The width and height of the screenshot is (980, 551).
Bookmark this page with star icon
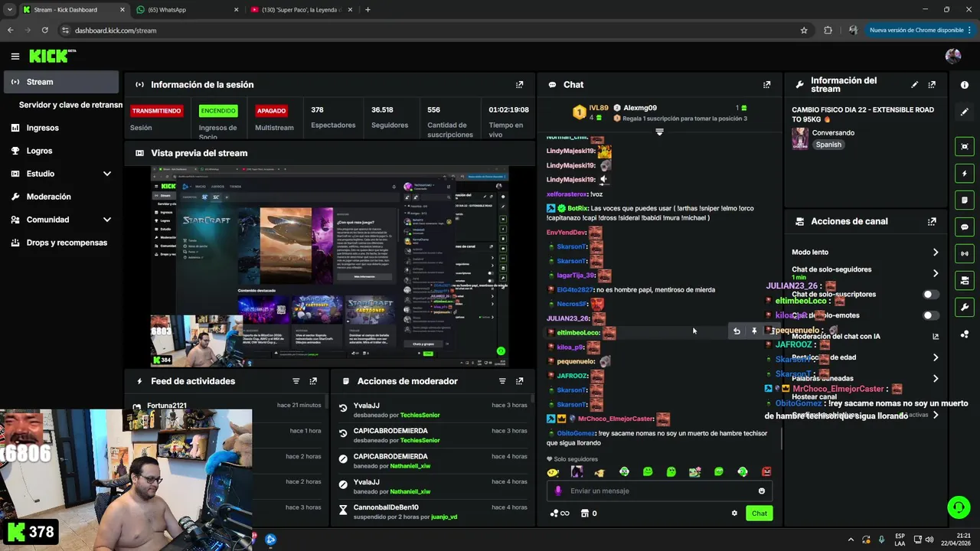coord(804,30)
